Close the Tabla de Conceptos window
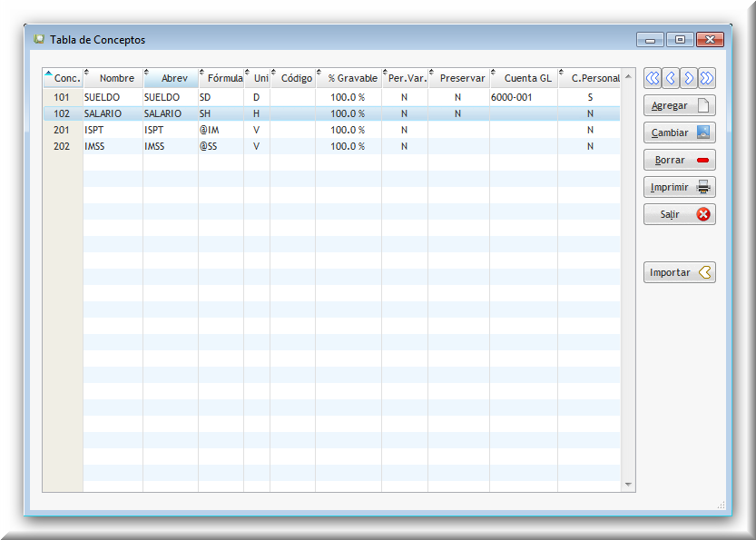The width and height of the screenshot is (756, 540). coord(710,40)
